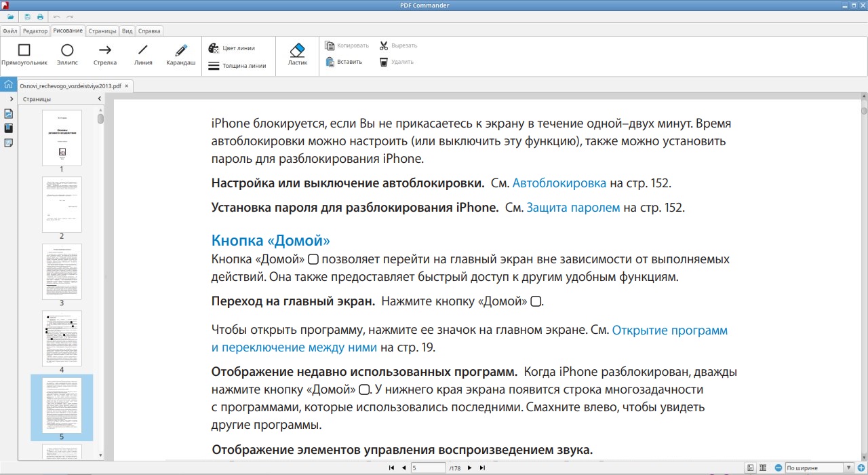Undo the last action

(56, 16)
